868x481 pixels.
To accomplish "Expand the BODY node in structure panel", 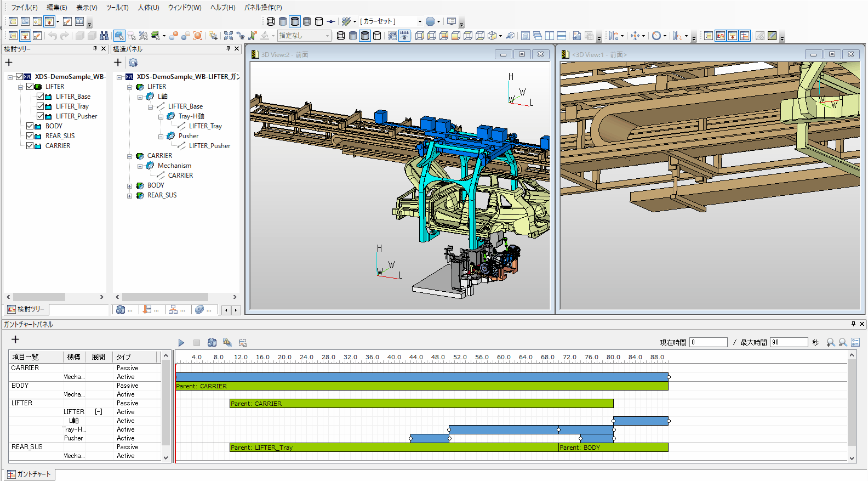I will [130, 186].
